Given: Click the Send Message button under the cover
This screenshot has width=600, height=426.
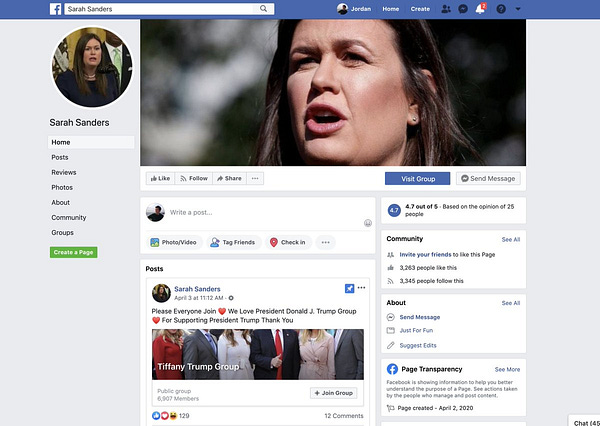Looking at the screenshot, I should (x=488, y=179).
